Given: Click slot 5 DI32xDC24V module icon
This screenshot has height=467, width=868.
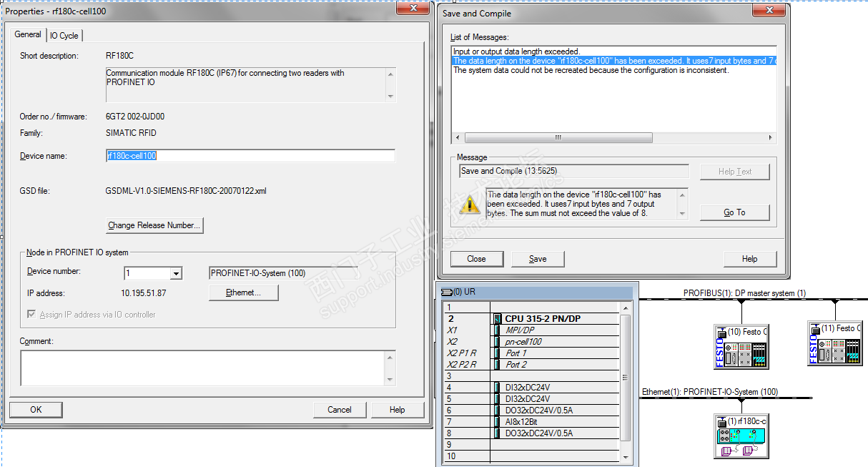Looking at the screenshot, I should tap(497, 399).
